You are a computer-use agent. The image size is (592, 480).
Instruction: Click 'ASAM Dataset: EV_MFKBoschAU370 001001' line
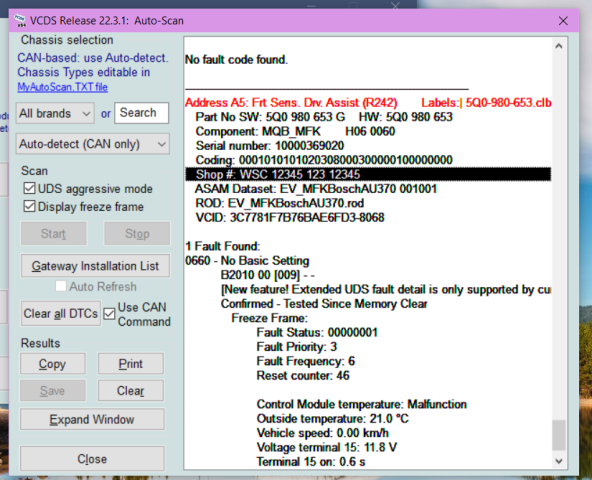tap(316, 189)
